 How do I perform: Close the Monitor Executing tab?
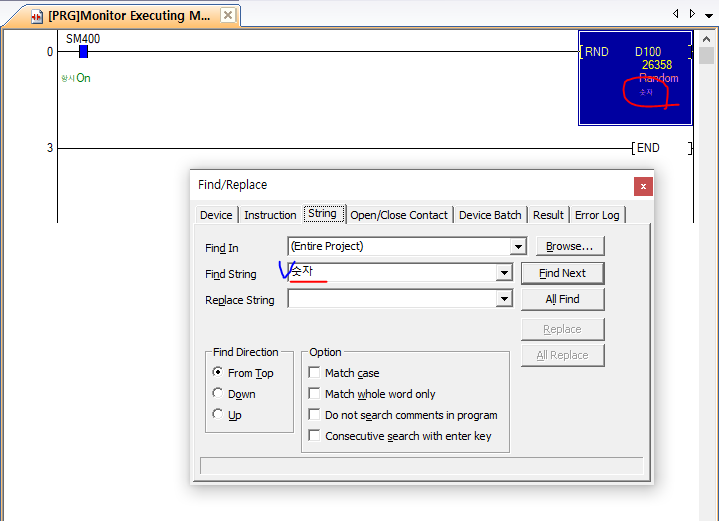tap(227, 15)
